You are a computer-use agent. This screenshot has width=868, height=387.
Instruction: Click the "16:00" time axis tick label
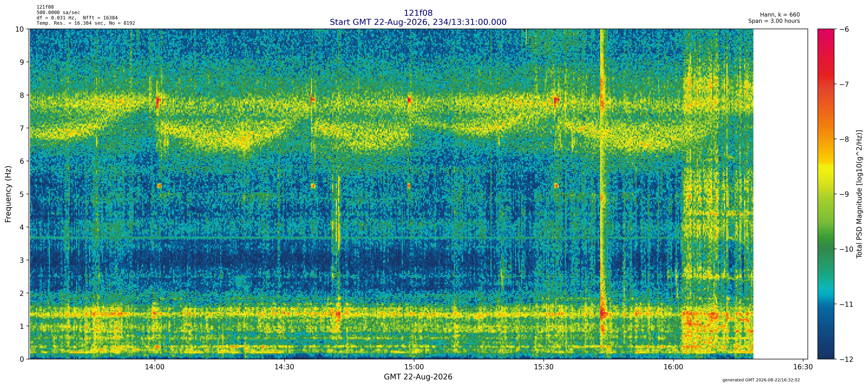point(673,367)
